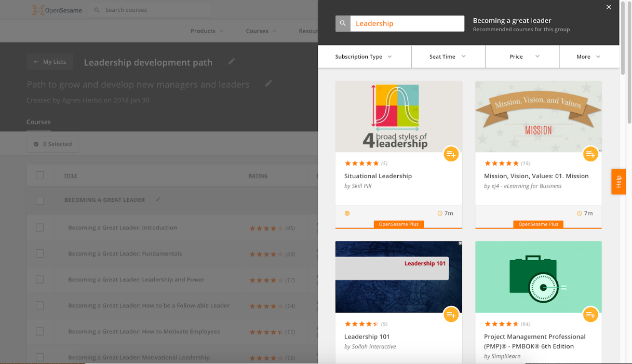Click the Leadership search input field
Image resolution: width=632 pixels, height=364 pixels.
pyautogui.click(x=407, y=23)
